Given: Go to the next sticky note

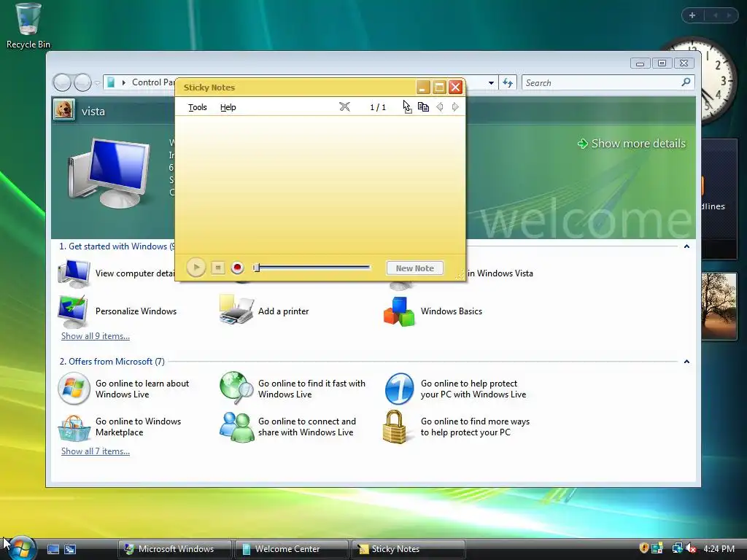Looking at the screenshot, I should pyautogui.click(x=455, y=106).
